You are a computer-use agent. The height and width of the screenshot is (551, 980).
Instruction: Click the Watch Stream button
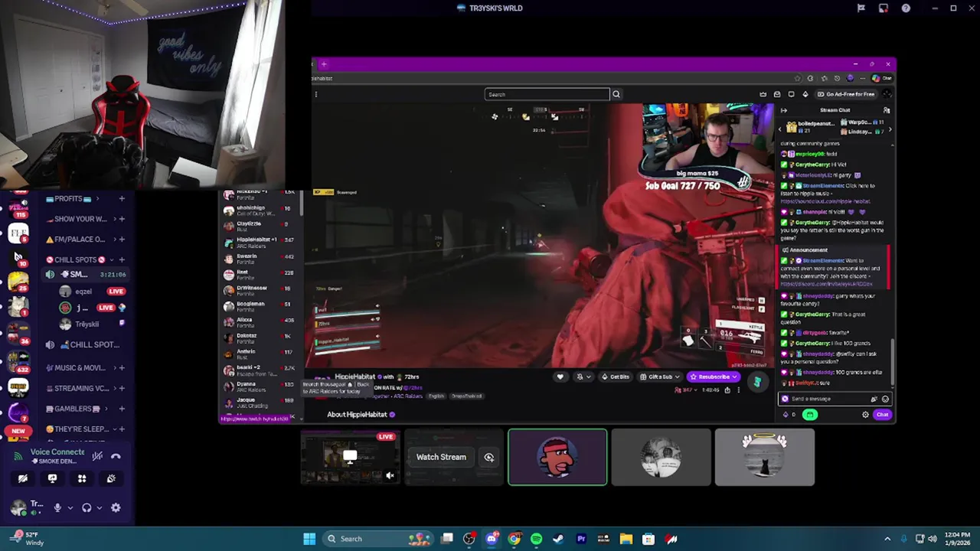coord(441,457)
